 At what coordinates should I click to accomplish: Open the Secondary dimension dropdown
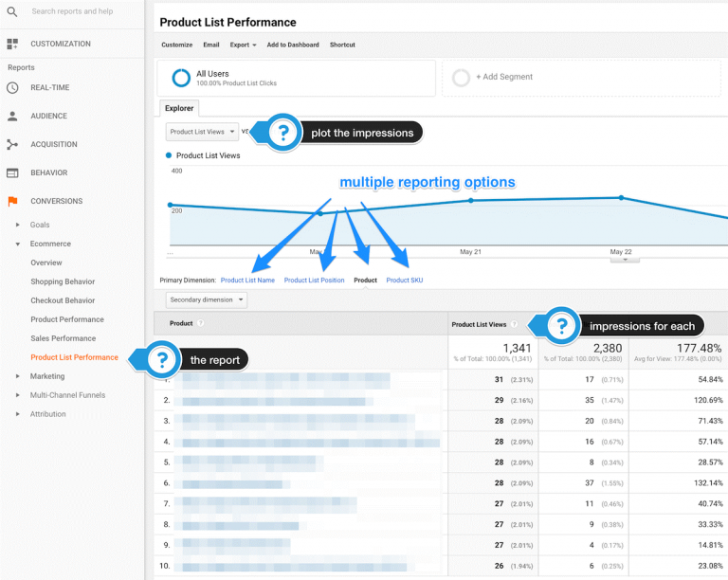point(206,299)
